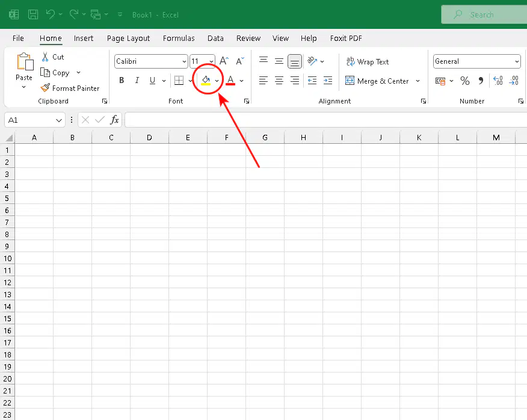Switch to the Formulas tab
This screenshot has height=420, width=527.
pyautogui.click(x=179, y=39)
